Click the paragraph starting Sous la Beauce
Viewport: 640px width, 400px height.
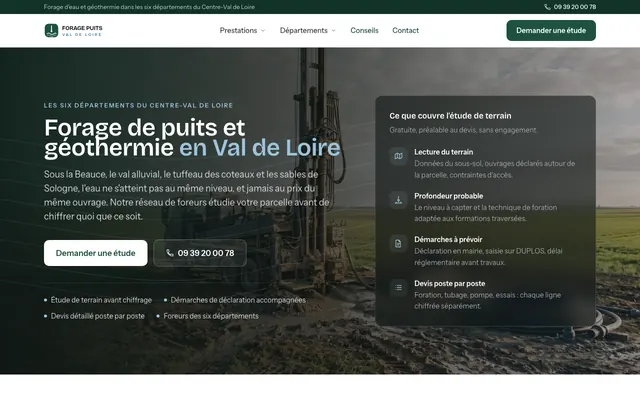[x=187, y=195]
